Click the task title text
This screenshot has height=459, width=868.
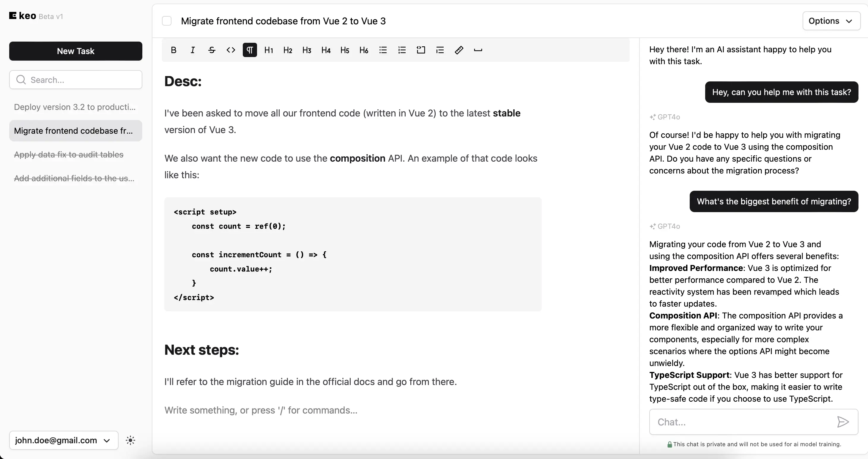pyautogui.click(x=283, y=21)
